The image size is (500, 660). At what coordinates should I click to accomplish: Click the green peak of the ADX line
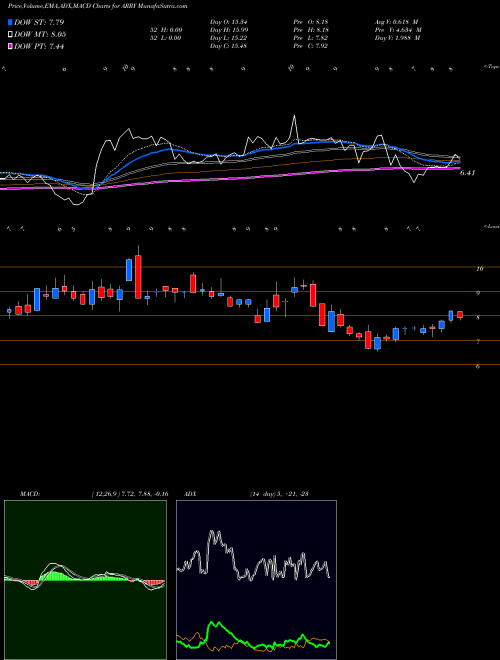point(215,624)
